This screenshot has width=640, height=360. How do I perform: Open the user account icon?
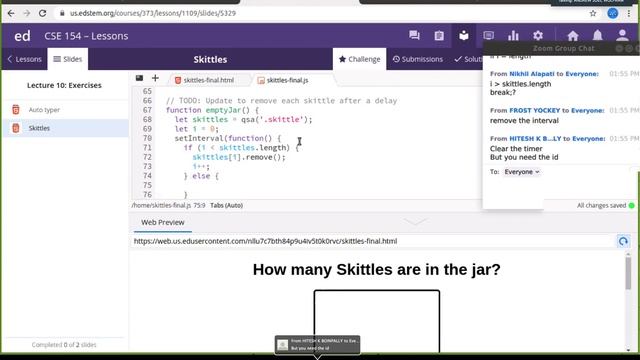coord(622,36)
